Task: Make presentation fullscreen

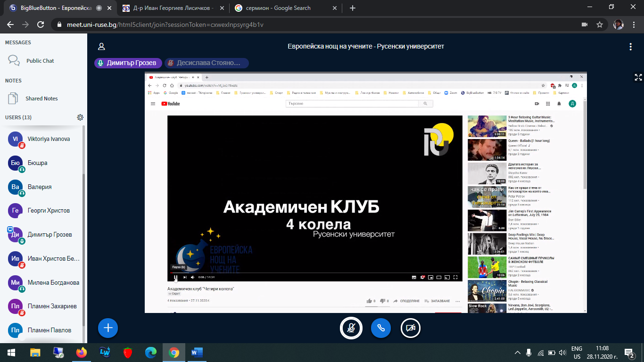Action: pos(638,78)
